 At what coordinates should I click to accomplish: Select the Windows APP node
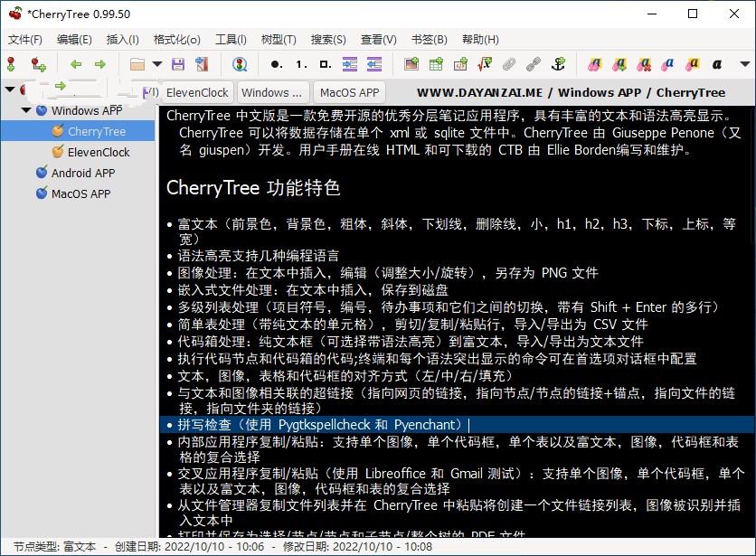87,110
